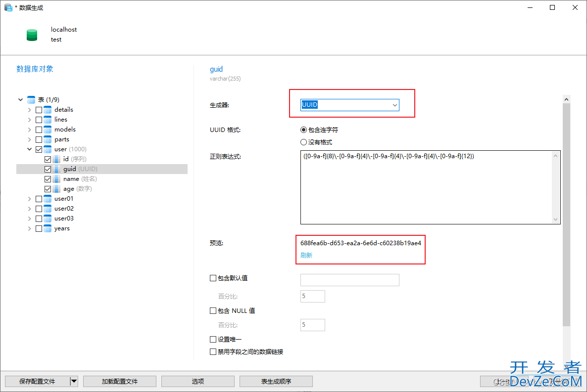
Task: Click the data generation window title icon
Action: [8, 7]
